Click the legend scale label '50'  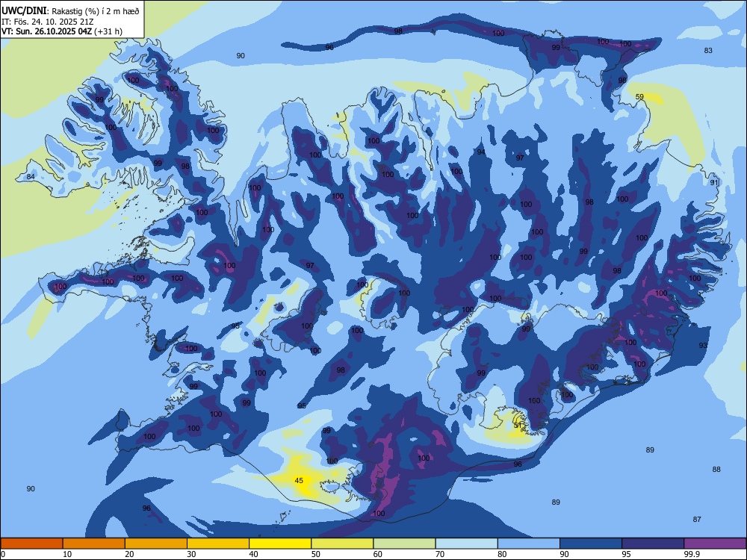tap(316, 554)
